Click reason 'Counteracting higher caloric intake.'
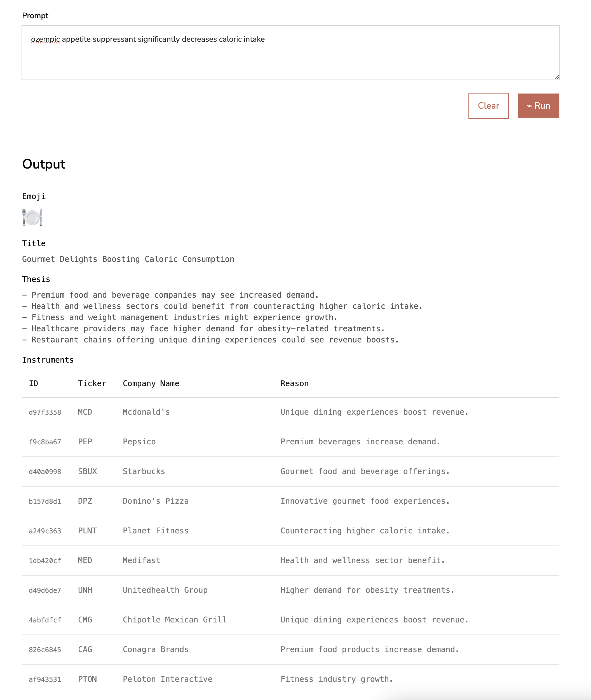 coord(365,531)
